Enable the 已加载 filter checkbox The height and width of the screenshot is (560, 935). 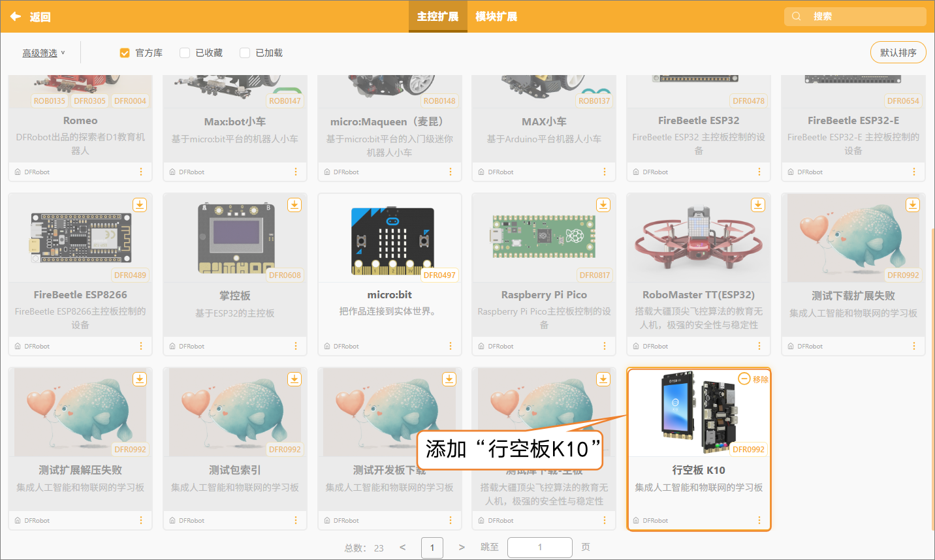[245, 53]
